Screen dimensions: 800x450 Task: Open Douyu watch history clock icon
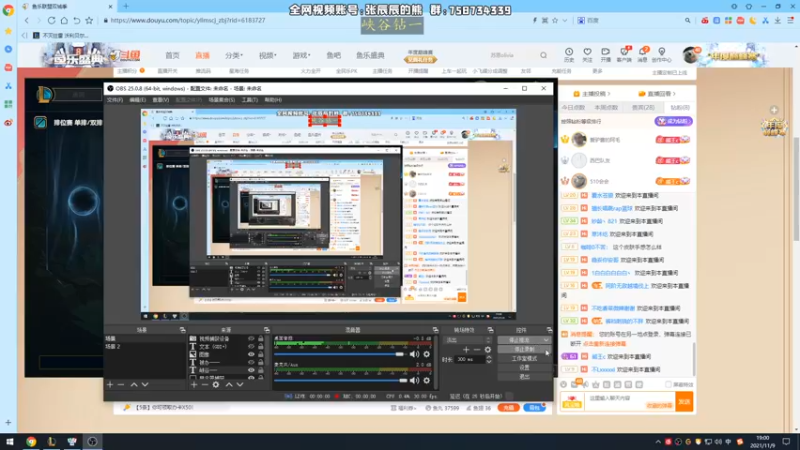coord(569,54)
